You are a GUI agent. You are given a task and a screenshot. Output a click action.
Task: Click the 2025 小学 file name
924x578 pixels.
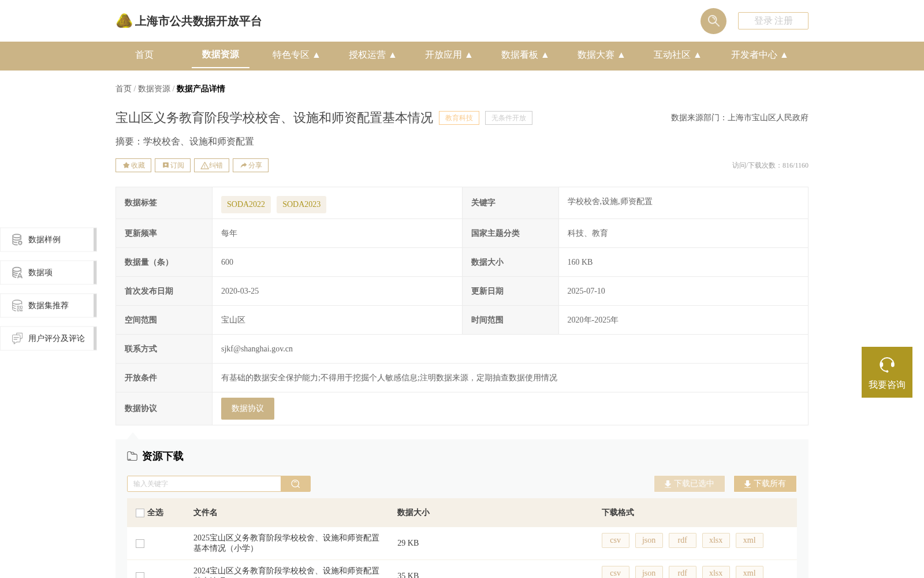[x=286, y=543]
